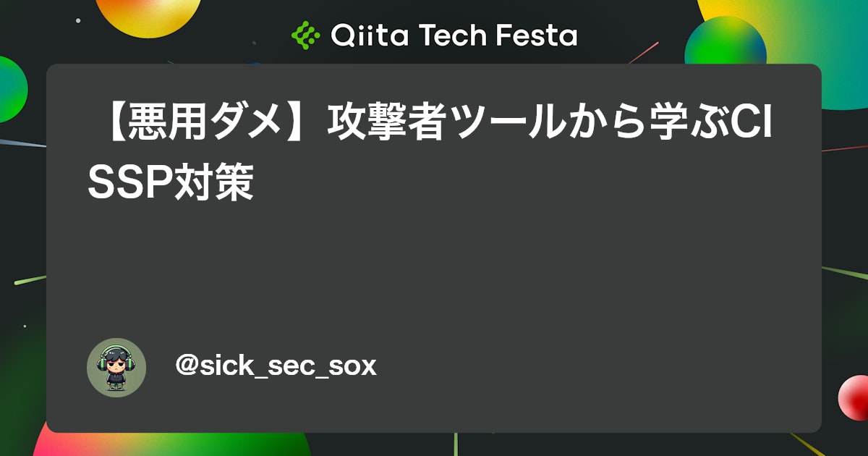Click the Qiita Tech Festa heading text

[x=434, y=35]
